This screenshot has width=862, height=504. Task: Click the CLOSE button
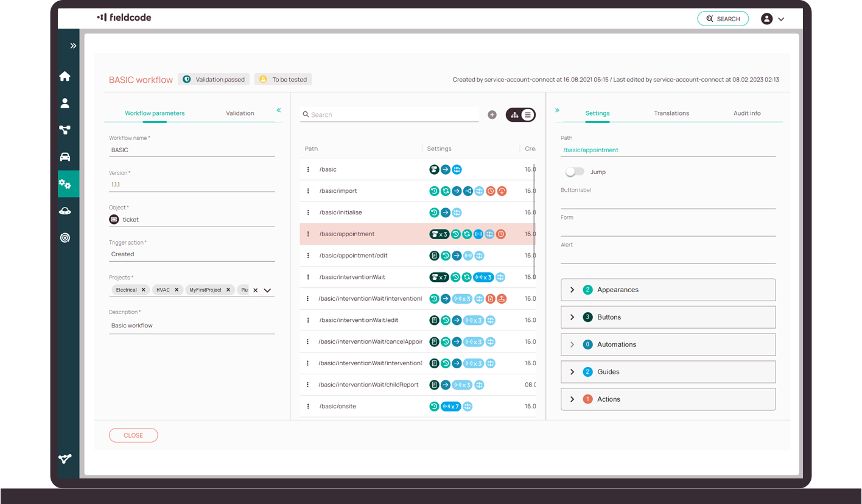(133, 435)
